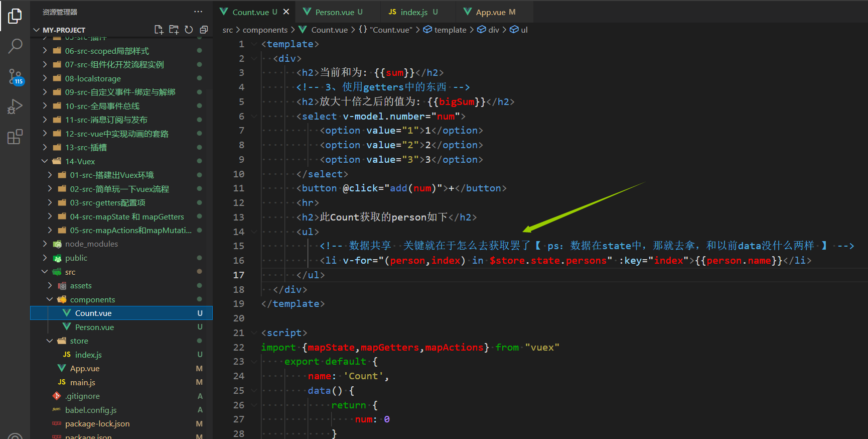Click components in the breadcrumb path
The width and height of the screenshot is (868, 439).
[x=265, y=30]
